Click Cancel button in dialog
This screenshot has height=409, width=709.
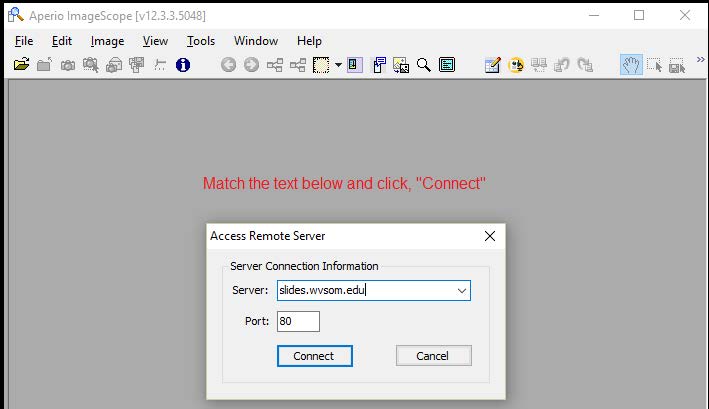[434, 356]
